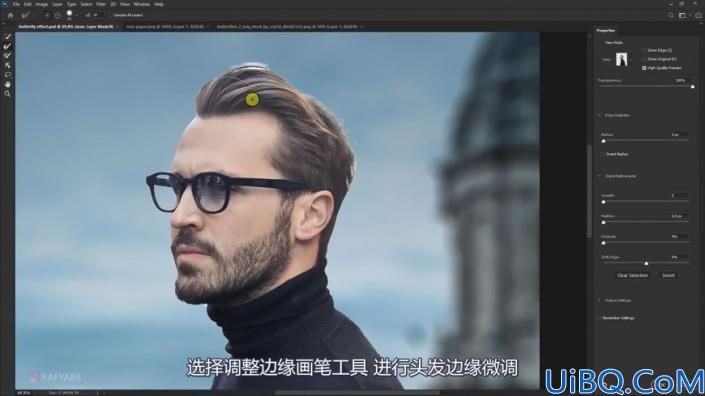The image size is (705, 396).
Task: Enable Show Edge checkbox
Action: [x=644, y=50]
